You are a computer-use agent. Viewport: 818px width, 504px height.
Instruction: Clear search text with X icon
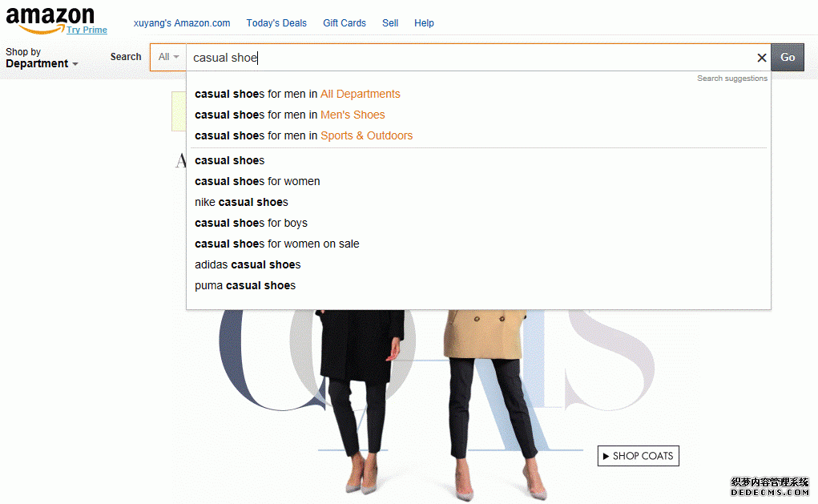click(761, 58)
